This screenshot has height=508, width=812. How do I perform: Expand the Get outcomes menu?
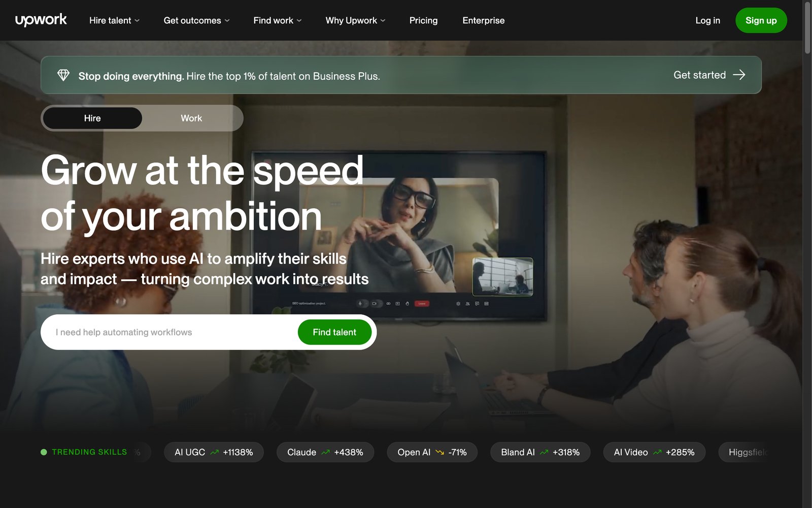[196, 20]
